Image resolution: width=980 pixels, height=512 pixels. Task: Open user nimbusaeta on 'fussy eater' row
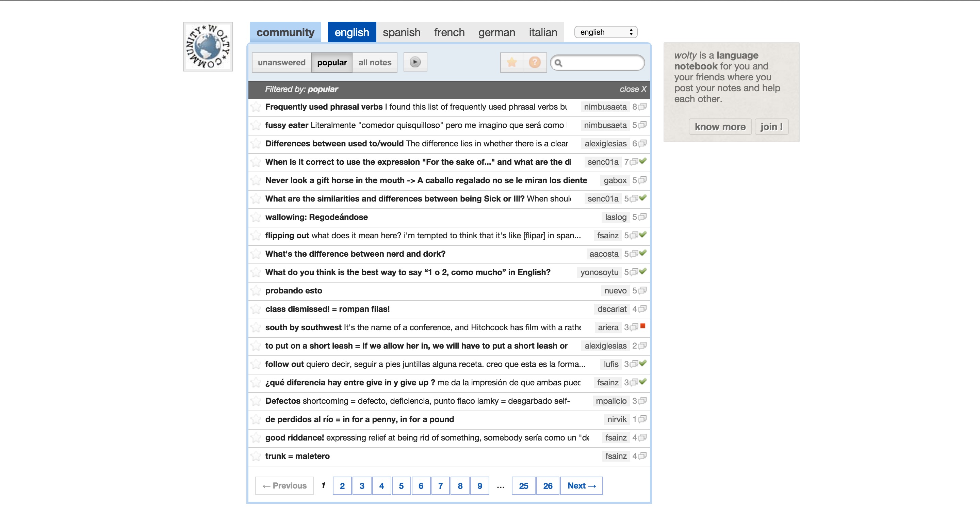coord(605,125)
